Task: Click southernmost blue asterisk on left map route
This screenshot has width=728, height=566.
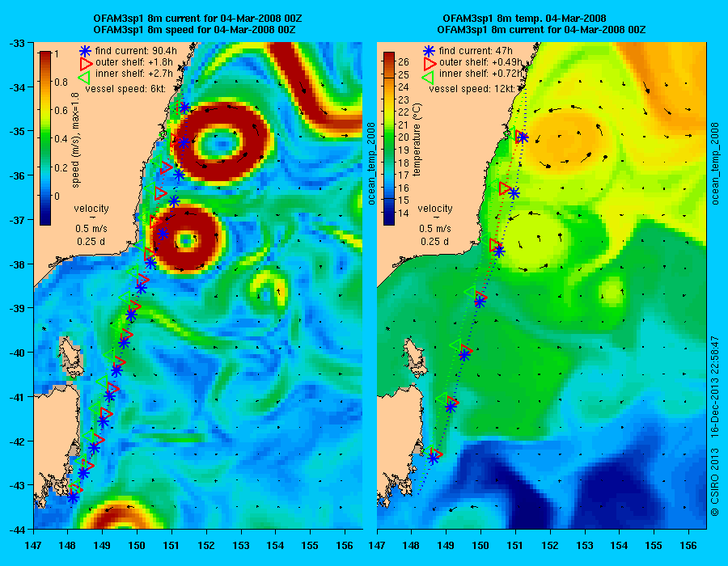Action: [73, 497]
